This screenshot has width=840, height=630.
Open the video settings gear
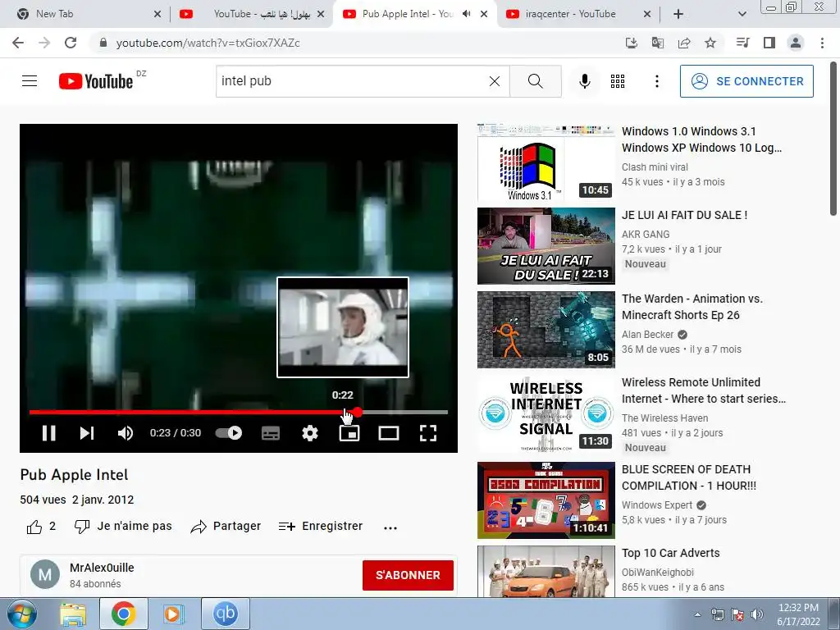(x=309, y=433)
